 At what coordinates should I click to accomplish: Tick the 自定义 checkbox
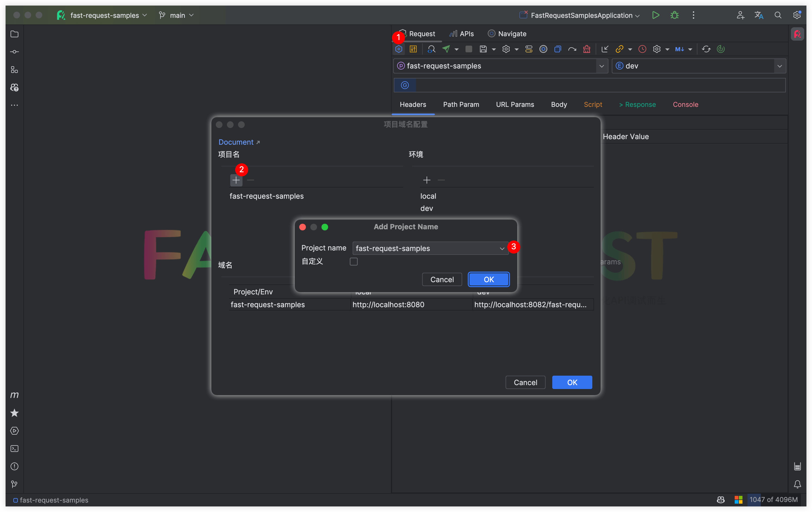[x=353, y=262]
